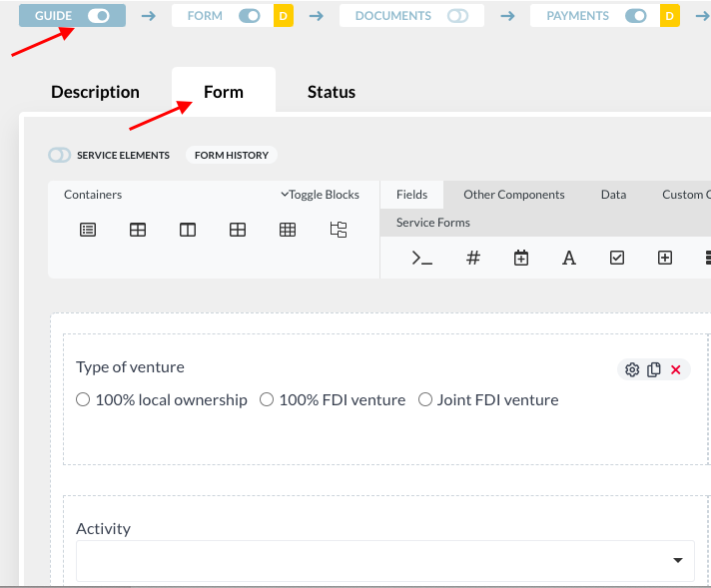Switch to the Form tab
Image resolution: width=711 pixels, height=588 pixels.
pos(224,92)
